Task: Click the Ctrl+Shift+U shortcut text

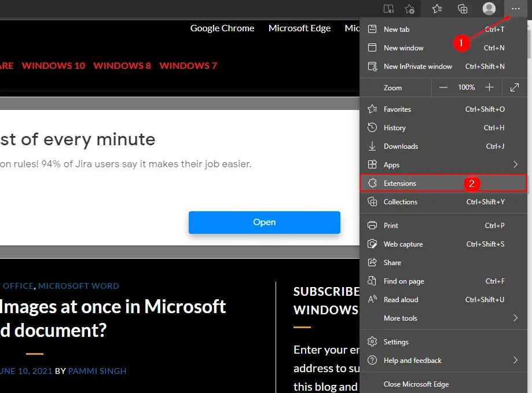Action: (x=485, y=299)
